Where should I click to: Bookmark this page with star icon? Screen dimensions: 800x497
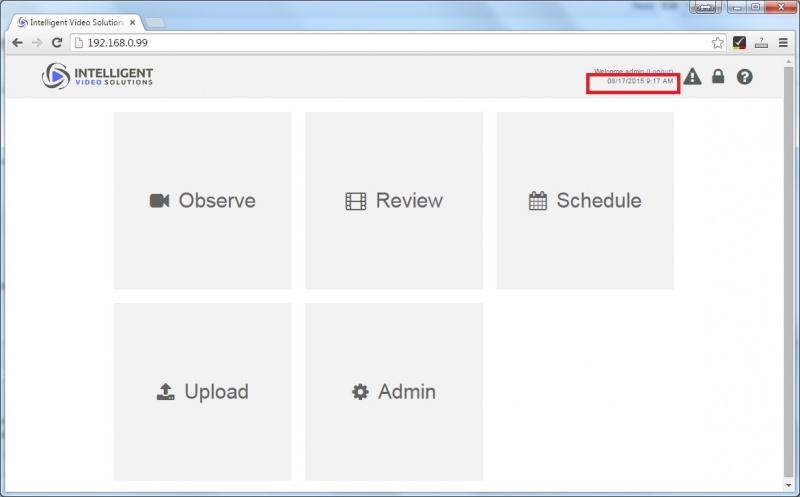click(717, 43)
